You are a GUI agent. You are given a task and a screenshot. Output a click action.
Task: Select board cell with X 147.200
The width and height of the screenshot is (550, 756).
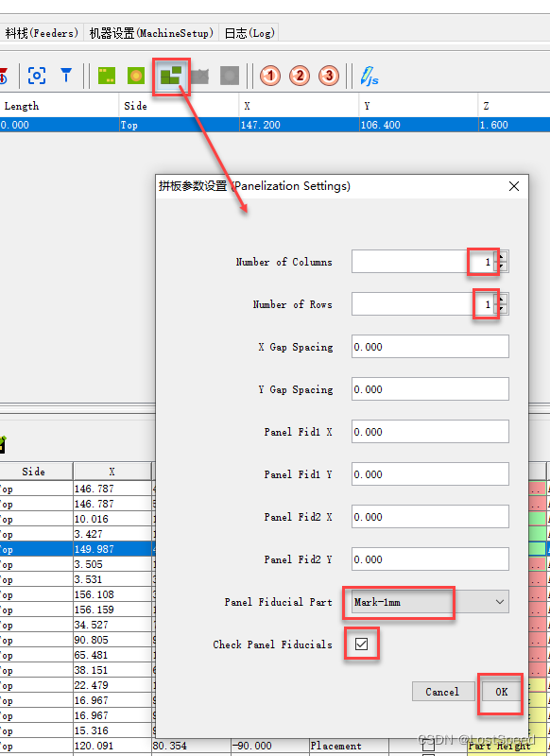coord(299,125)
